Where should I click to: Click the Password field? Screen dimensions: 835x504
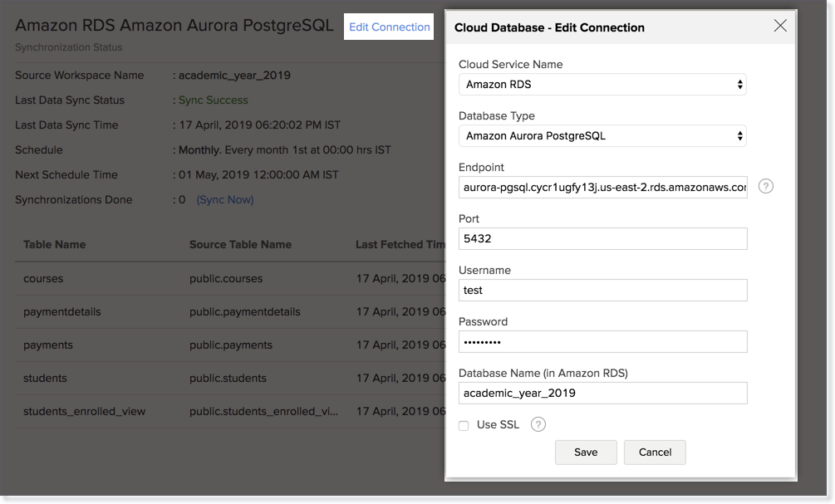point(602,342)
